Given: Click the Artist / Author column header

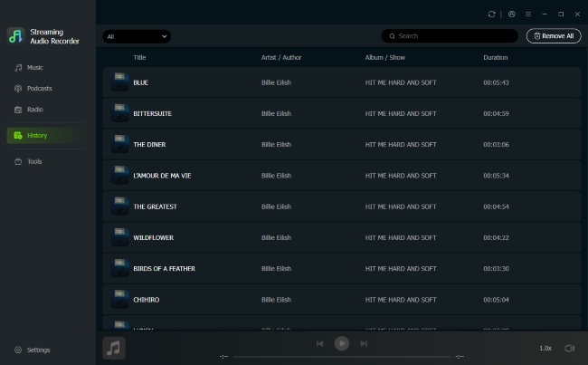Looking at the screenshot, I should pos(281,57).
